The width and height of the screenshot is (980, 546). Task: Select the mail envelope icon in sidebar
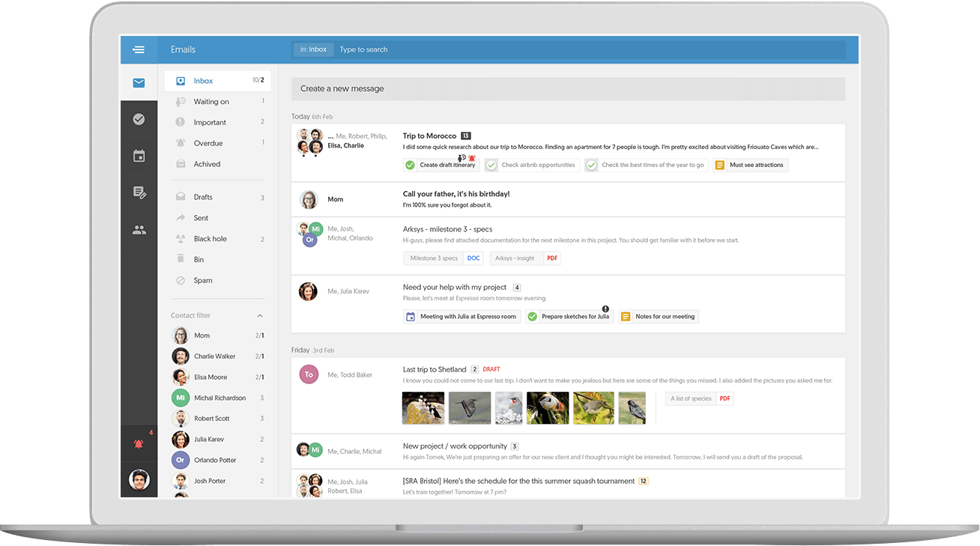[139, 83]
